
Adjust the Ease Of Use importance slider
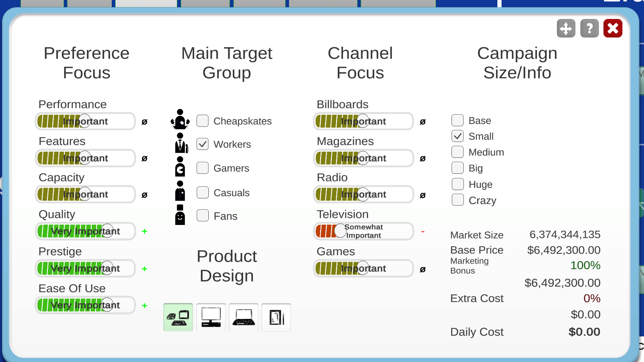pyautogui.click(x=85, y=305)
